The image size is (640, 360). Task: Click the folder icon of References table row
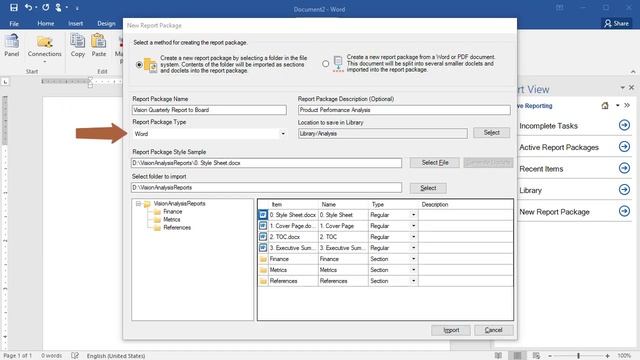click(x=263, y=281)
